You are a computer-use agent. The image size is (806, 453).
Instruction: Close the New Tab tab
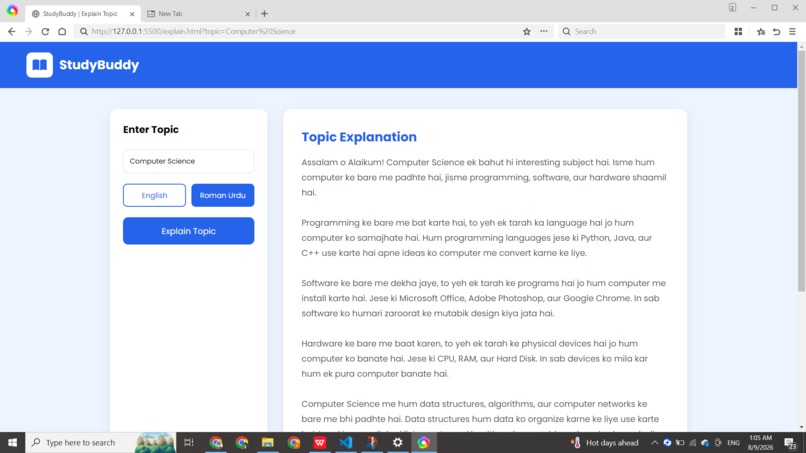247,14
